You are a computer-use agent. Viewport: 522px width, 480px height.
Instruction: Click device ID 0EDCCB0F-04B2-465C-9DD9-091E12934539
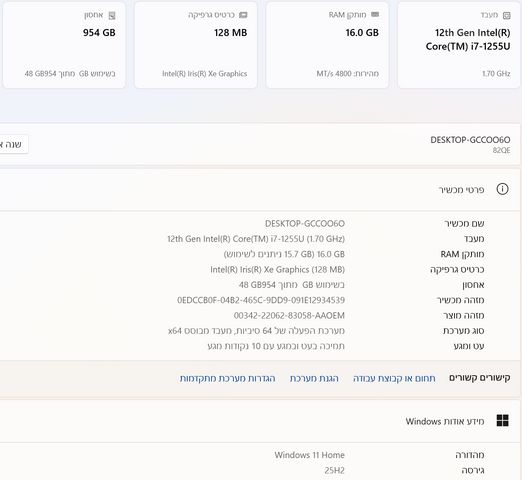[261, 300]
